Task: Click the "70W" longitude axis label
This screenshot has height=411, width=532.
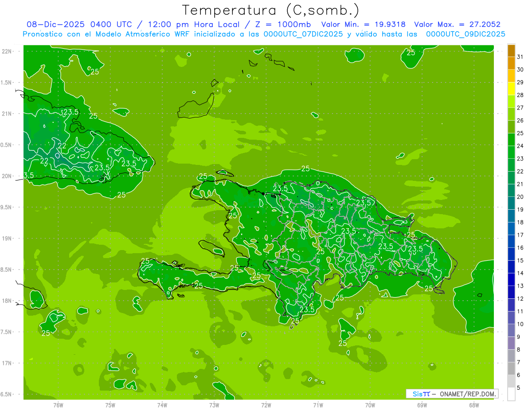Action: click(x=370, y=405)
